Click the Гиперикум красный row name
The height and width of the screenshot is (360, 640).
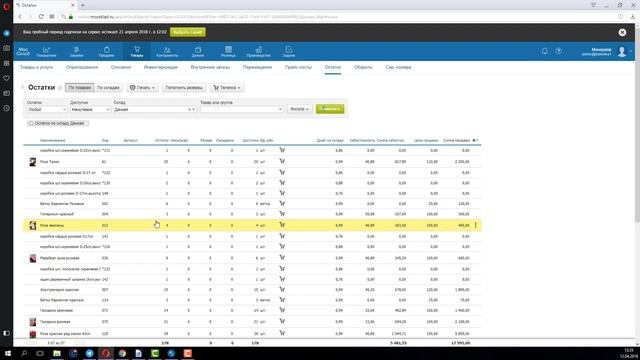tap(57, 214)
